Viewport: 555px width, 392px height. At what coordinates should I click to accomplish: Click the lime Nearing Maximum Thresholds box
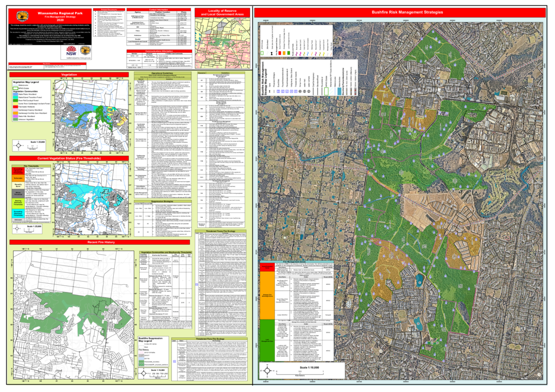coord(18,203)
